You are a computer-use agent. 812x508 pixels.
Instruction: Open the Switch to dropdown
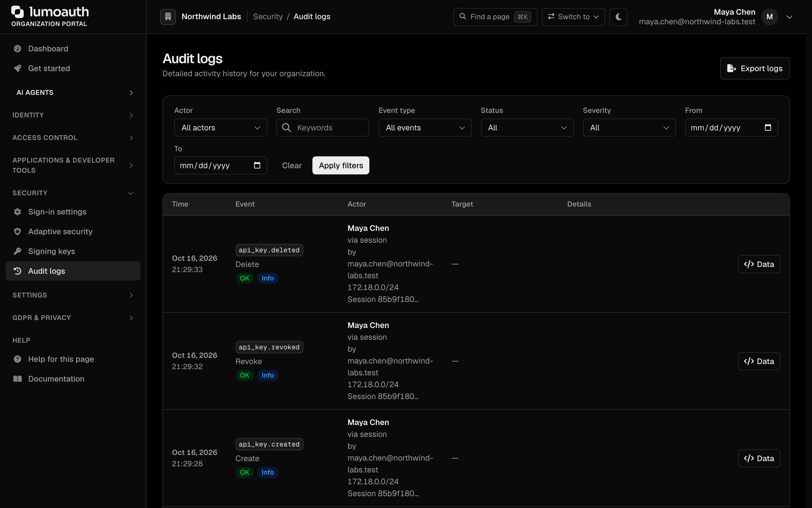573,17
